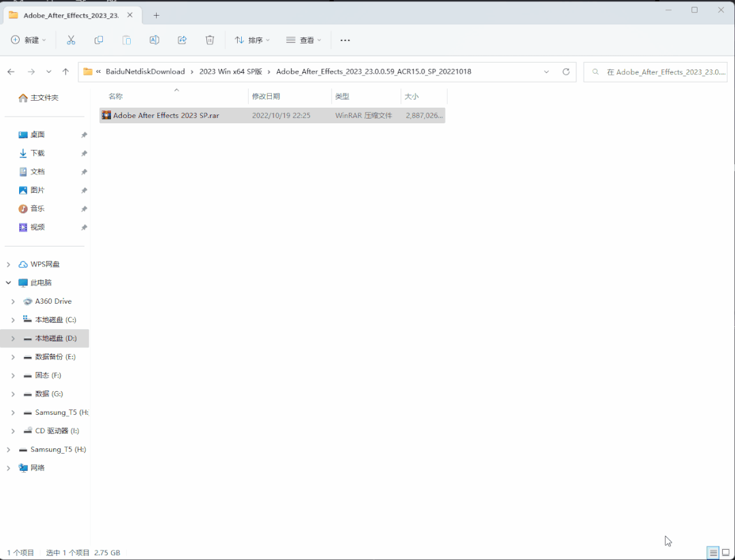Open the 排序 (Sort) dropdown menu

252,40
